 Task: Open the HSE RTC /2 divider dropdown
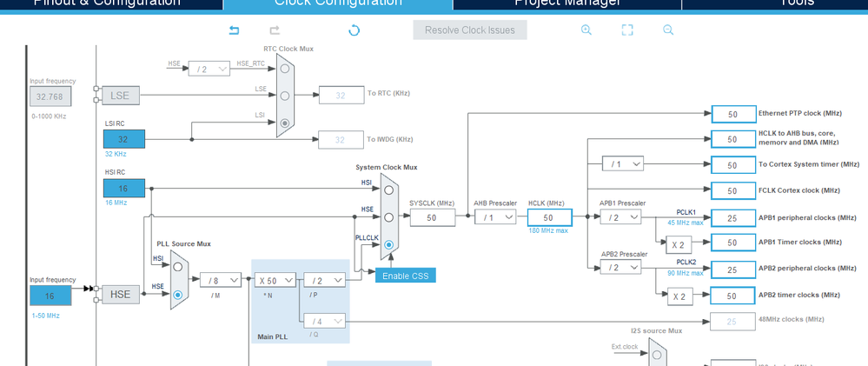click(x=209, y=69)
